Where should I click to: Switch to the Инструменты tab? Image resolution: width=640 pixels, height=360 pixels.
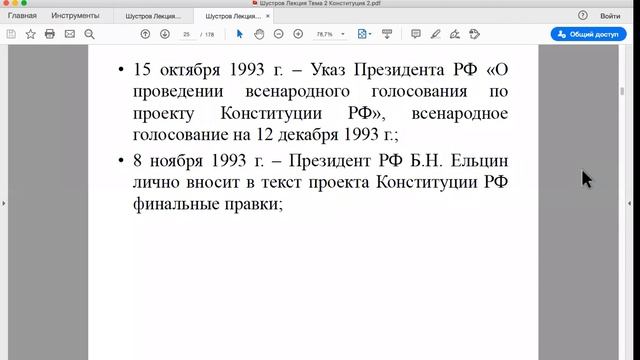75,16
